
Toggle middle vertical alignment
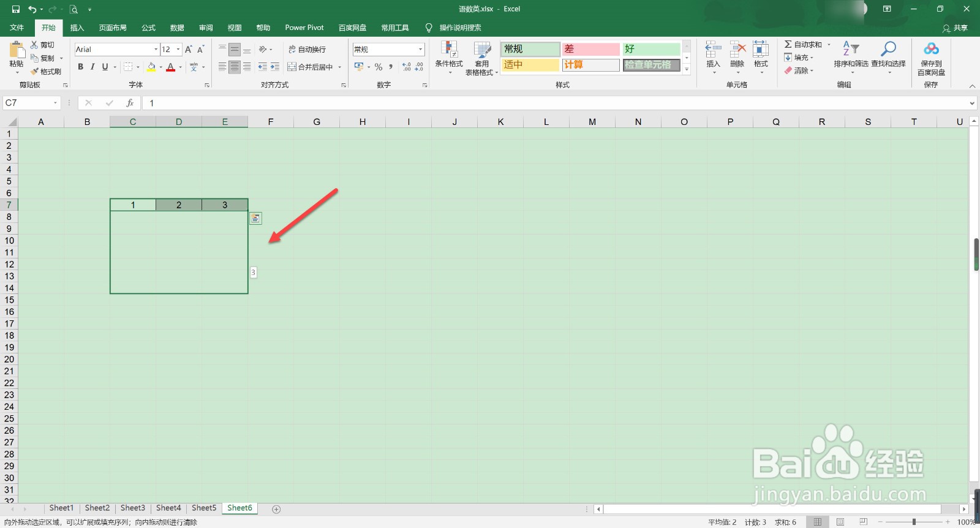[x=235, y=49]
